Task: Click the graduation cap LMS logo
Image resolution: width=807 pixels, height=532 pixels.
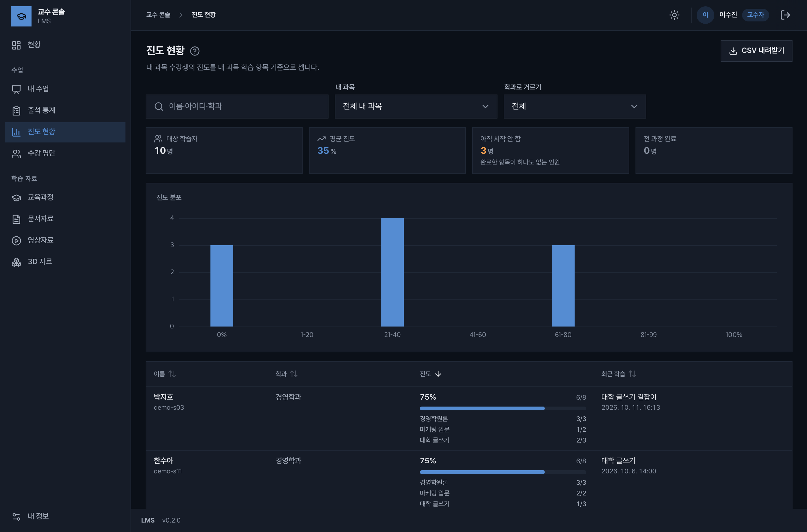Action: point(21,16)
